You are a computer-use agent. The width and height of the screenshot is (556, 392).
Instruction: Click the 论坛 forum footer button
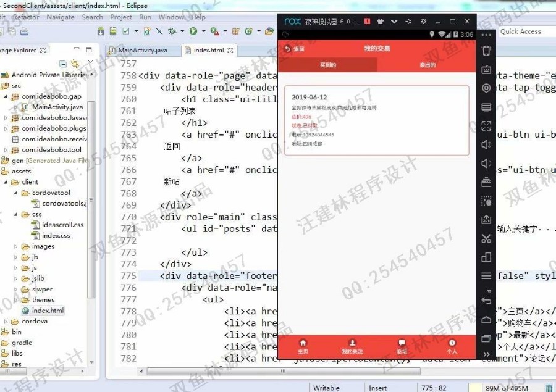(402, 347)
